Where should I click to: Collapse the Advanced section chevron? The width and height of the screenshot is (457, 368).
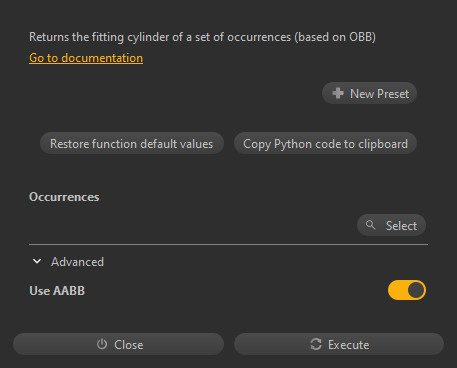(37, 261)
